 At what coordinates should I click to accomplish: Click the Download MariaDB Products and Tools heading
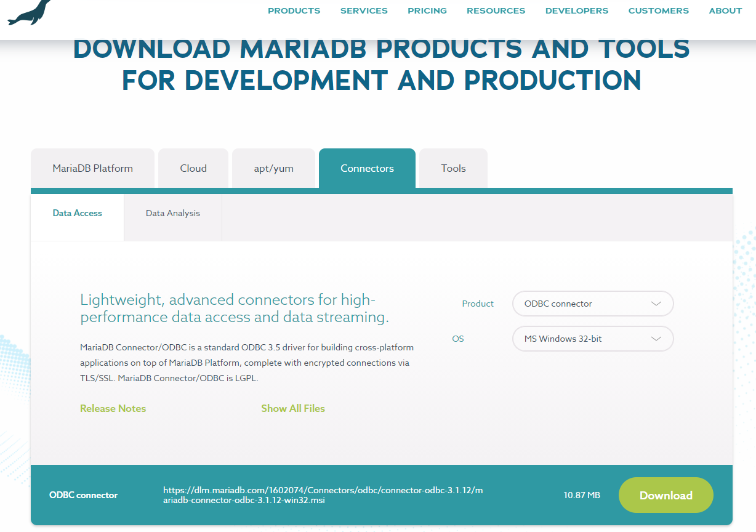382,64
